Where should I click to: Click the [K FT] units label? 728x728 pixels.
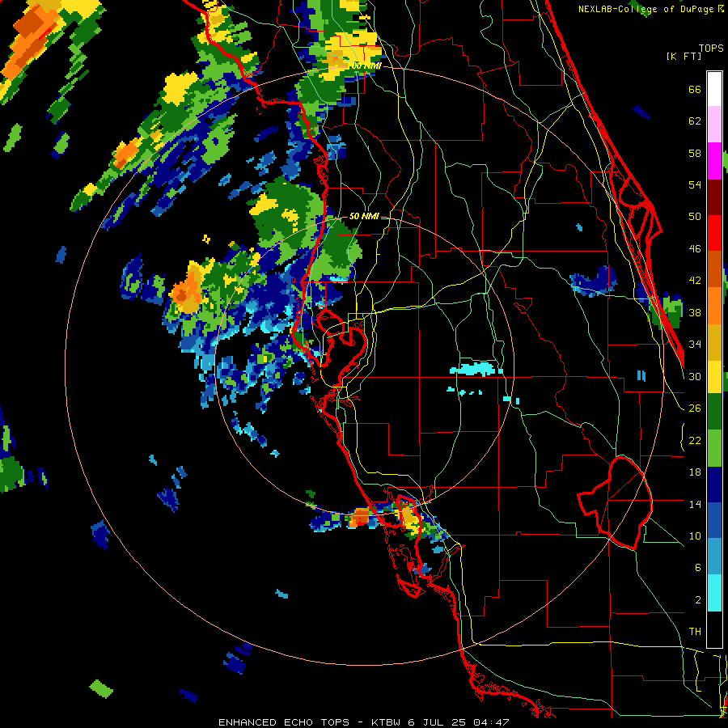point(684,56)
